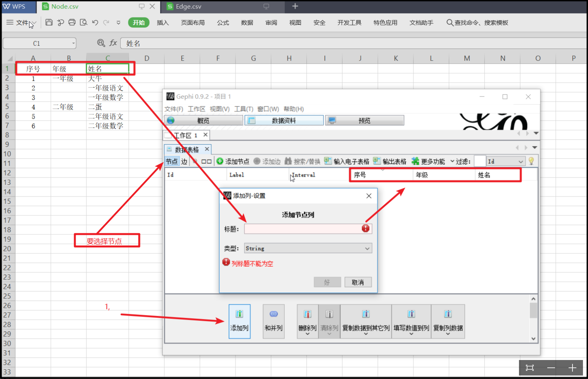Click the 取消 button in dialog
588x379 pixels.
point(358,282)
